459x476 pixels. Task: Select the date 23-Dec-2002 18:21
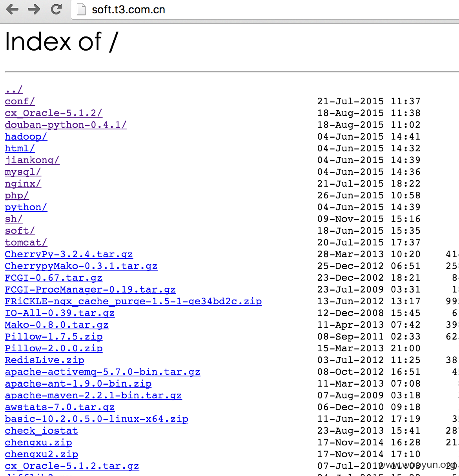pyautogui.click(x=369, y=278)
